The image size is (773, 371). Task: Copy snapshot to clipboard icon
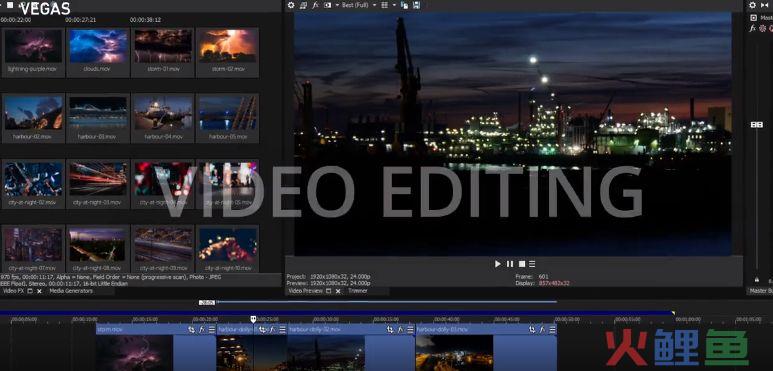point(405,5)
